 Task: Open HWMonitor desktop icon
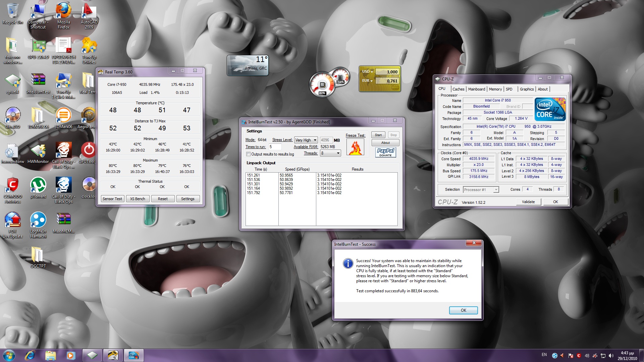point(38,154)
